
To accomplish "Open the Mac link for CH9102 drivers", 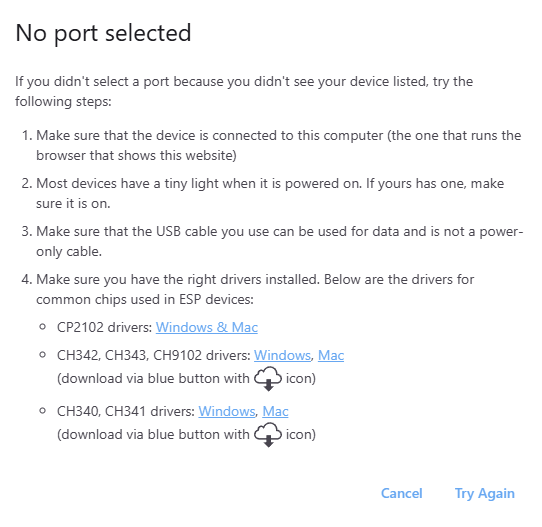I will point(331,355).
